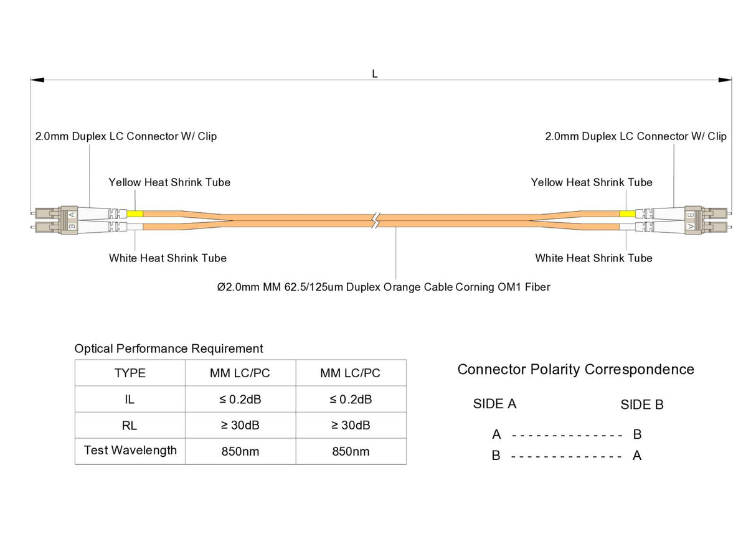Screen dimensions: 756x534
Task: Click the "Optical Performance Requirement" heading
Action: click(169, 349)
